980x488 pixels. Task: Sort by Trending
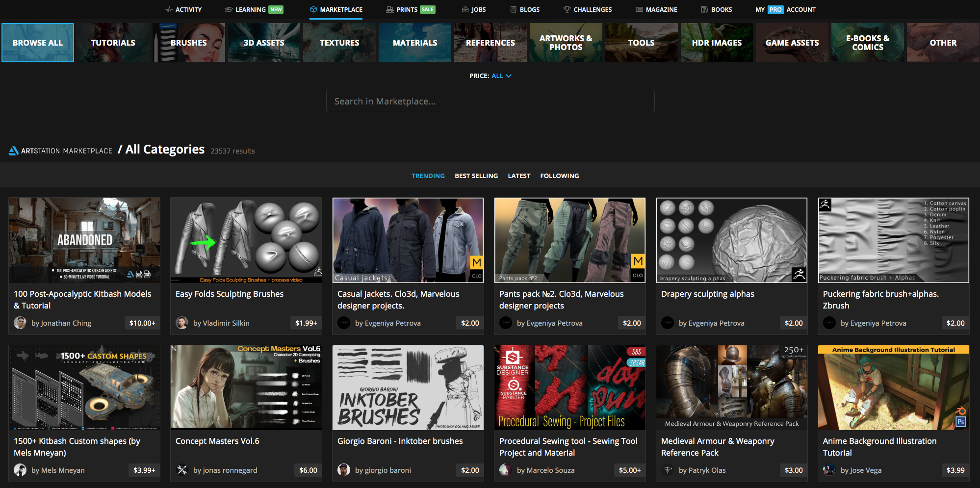point(428,176)
